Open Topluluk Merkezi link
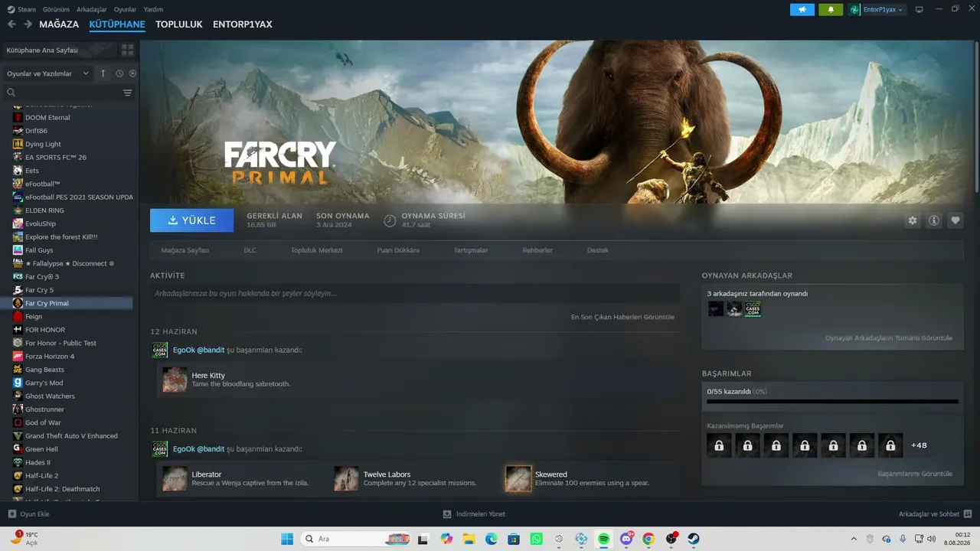 pyautogui.click(x=317, y=250)
